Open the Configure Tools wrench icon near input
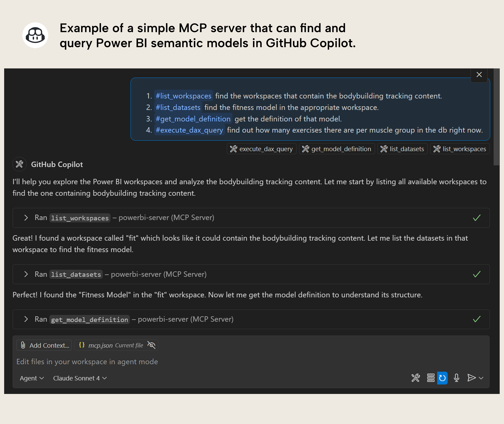 (x=416, y=378)
